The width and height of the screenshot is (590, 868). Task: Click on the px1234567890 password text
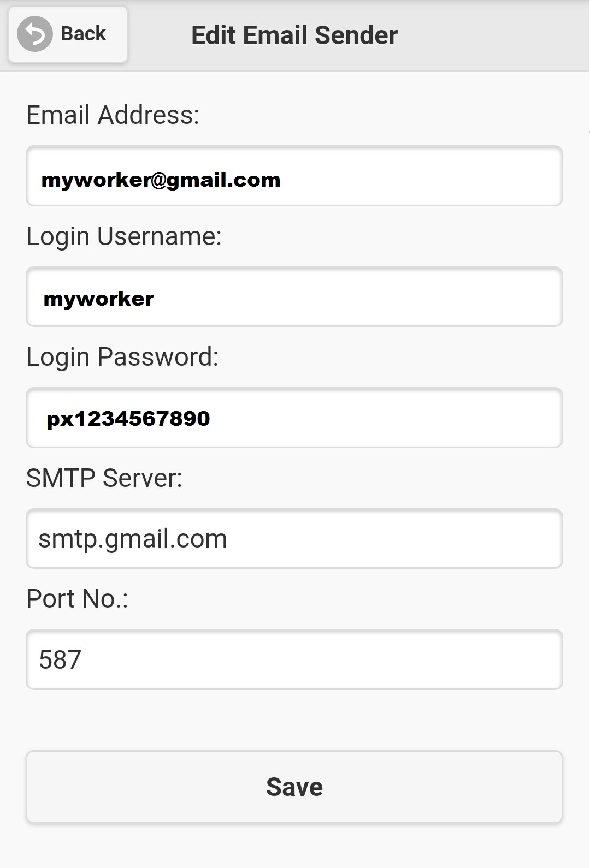[128, 419]
